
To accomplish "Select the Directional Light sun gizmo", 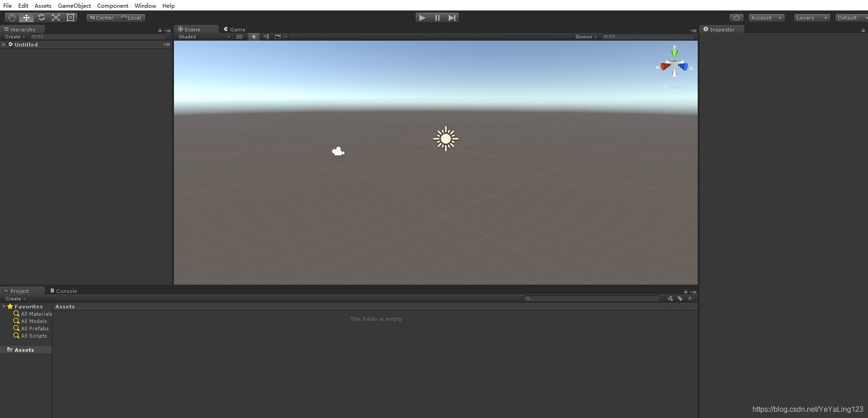I will coord(446,139).
